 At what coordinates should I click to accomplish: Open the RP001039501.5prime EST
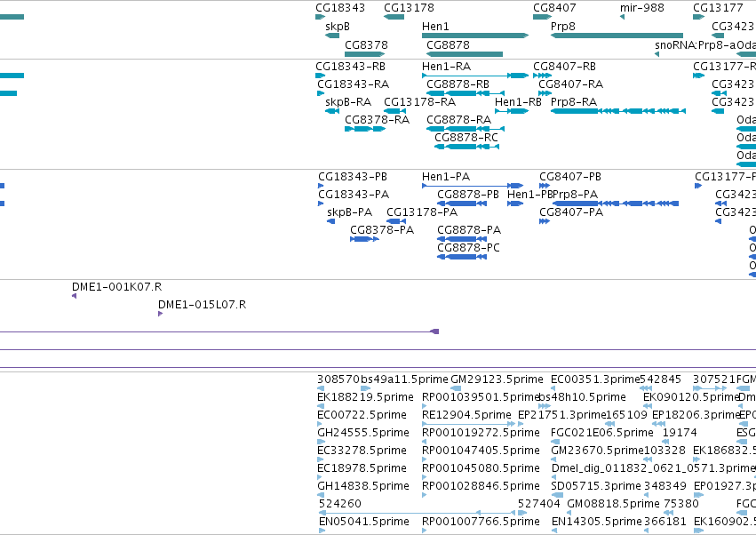pyautogui.click(x=481, y=397)
